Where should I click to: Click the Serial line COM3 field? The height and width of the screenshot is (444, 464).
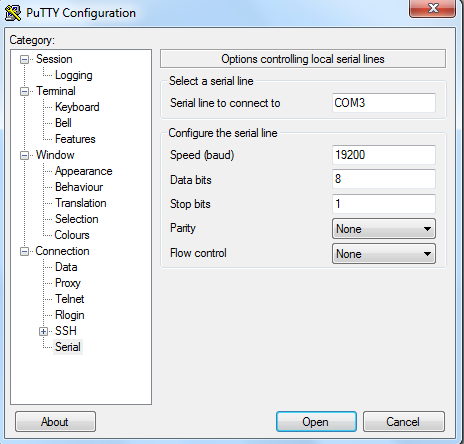point(384,103)
